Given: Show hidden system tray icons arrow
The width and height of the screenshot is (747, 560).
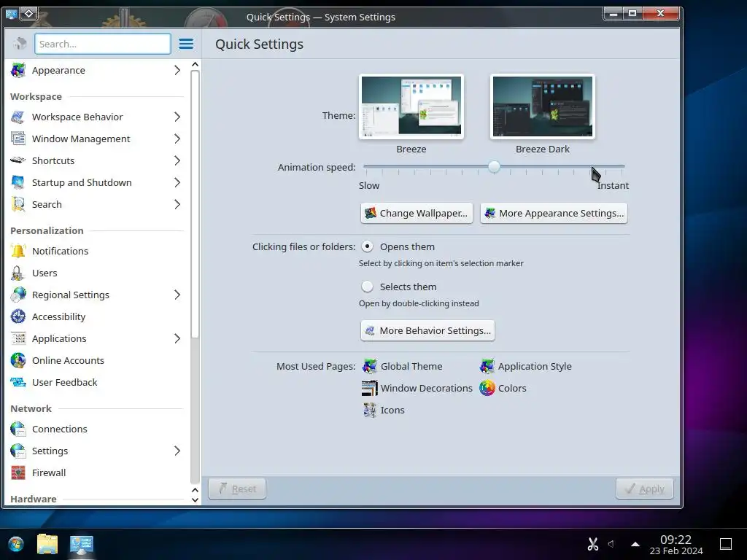Looking at the screenshot, I should tap(635, 544).
